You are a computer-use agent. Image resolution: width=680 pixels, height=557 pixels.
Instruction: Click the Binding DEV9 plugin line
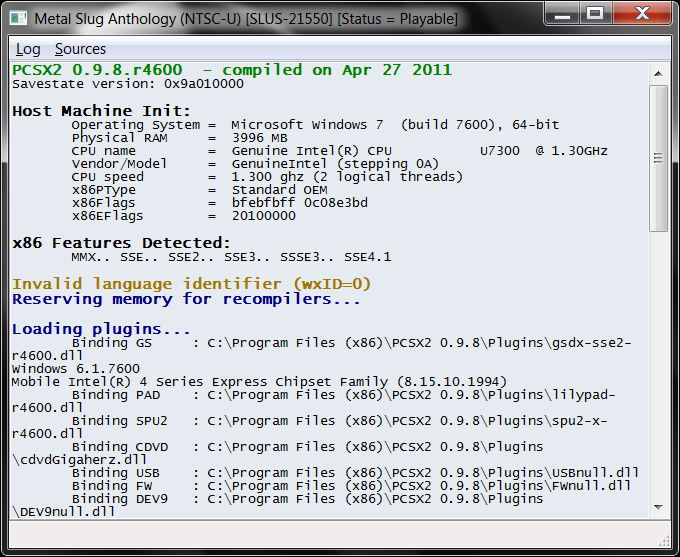tap(307, 499)
